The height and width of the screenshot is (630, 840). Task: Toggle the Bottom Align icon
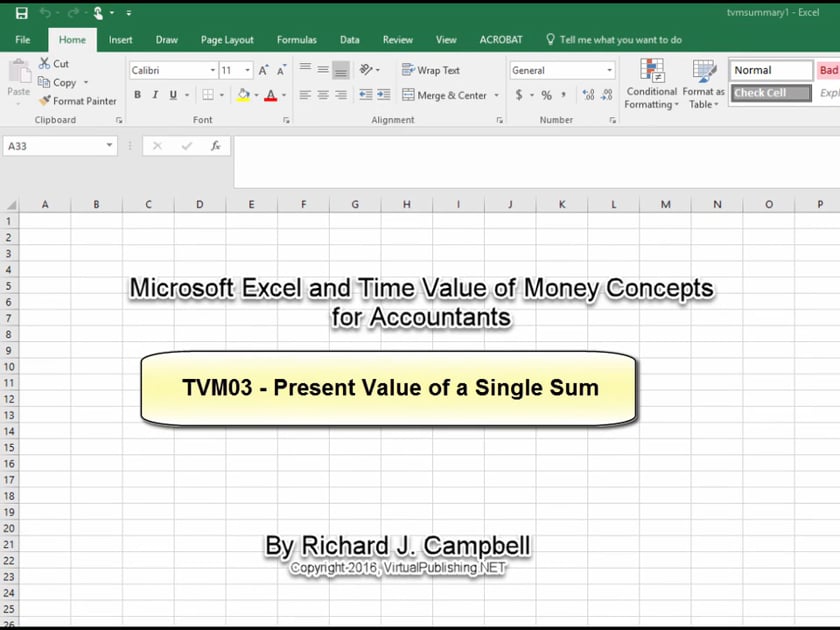(x=341, y=70)
